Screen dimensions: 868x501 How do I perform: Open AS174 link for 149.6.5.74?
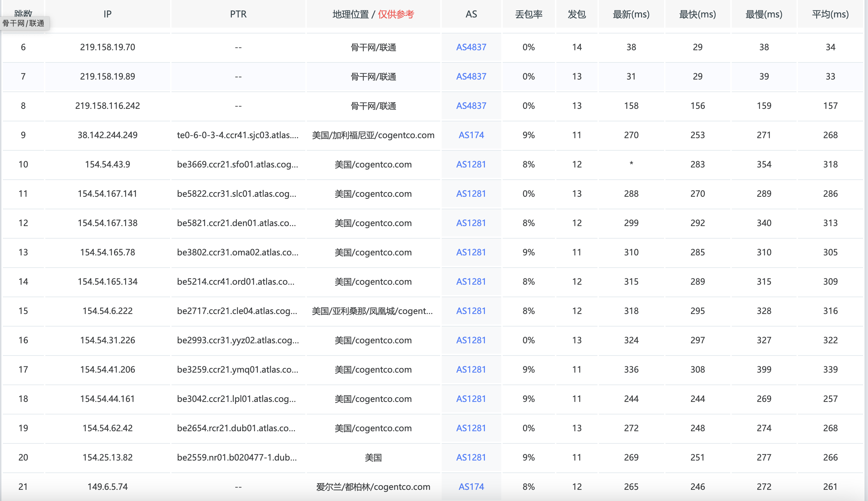pos(471,487)
